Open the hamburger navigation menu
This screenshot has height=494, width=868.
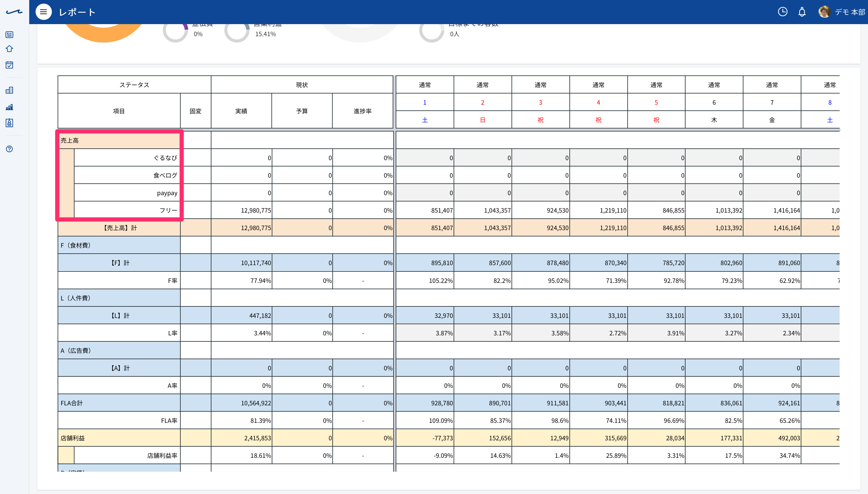[43, 12]
